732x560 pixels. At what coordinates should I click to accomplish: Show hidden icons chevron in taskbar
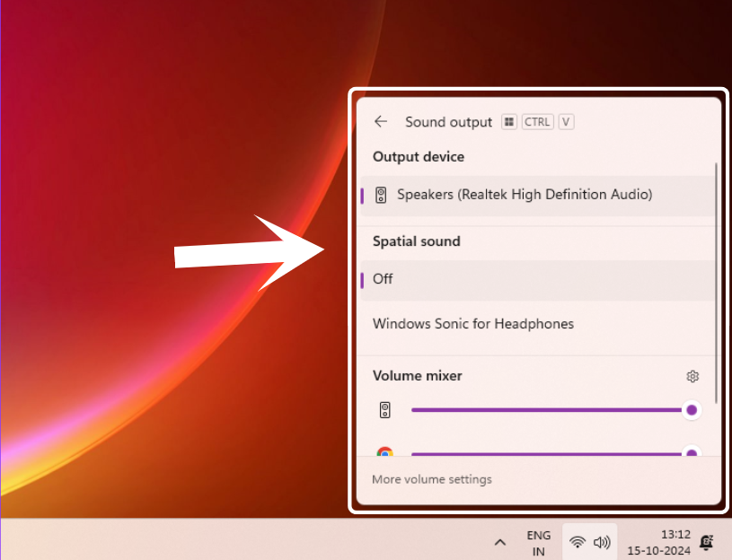click(500, 542)
